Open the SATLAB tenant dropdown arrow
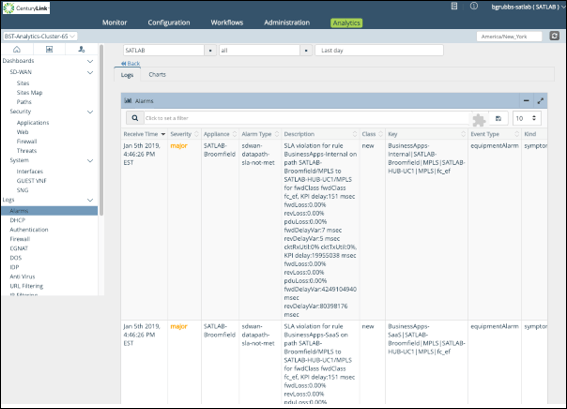Image resolution: width=567 pixels, height=409 pixels. coord(210,50)
